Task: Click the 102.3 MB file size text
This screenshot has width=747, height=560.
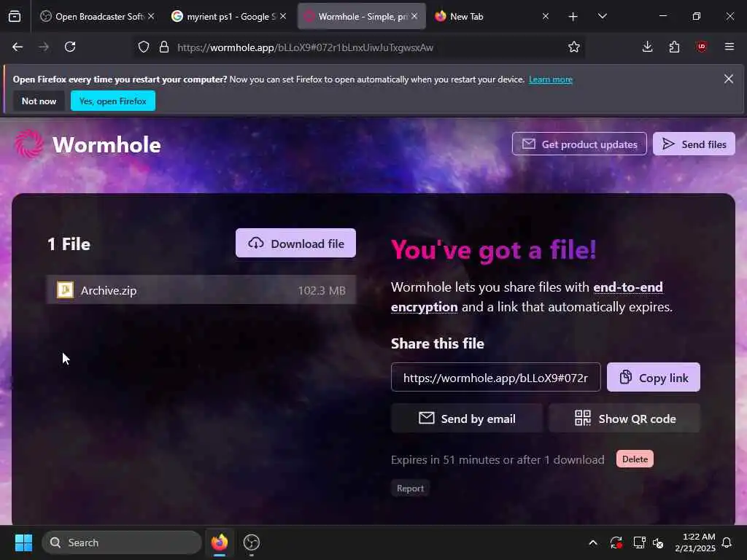Action: (x=322, y=290)
